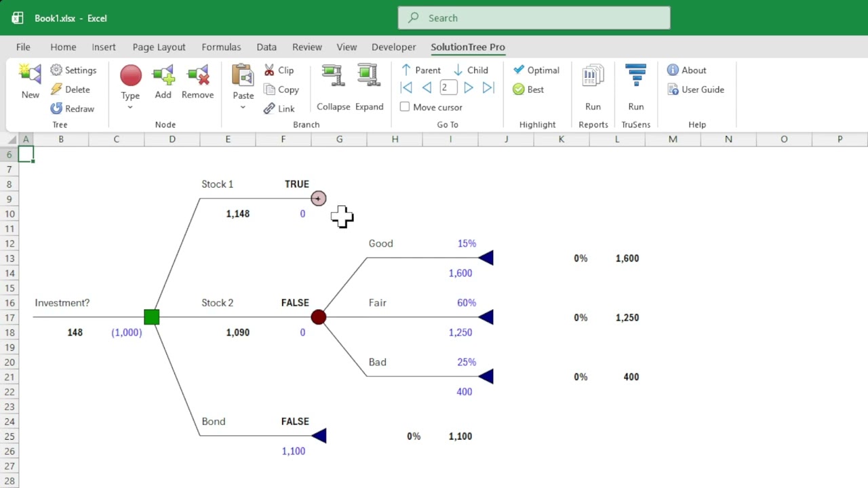Click the Fair branch end node triangle
Viewport: 868px width, 488px height.
(x=486, y=317)
